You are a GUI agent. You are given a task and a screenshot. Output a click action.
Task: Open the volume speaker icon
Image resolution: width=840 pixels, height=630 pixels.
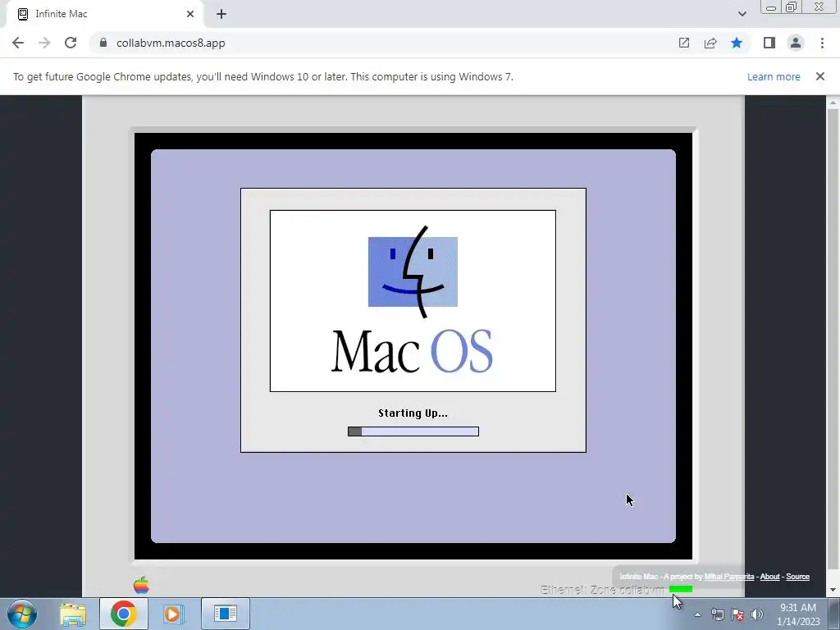757,614
